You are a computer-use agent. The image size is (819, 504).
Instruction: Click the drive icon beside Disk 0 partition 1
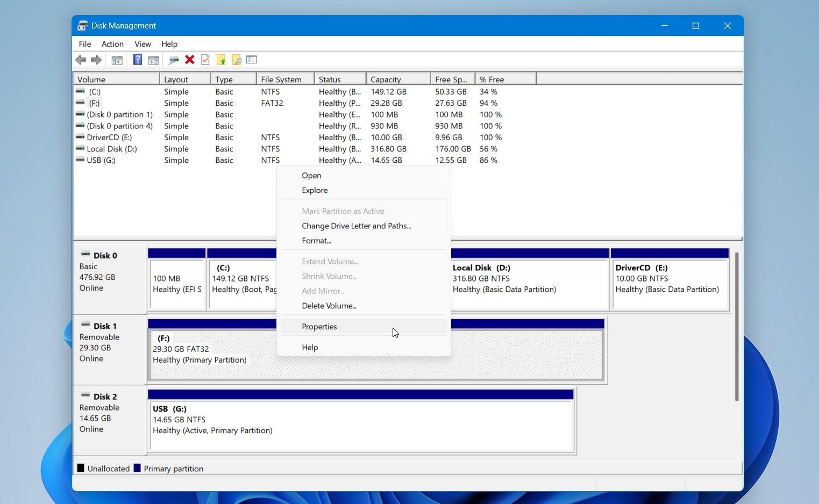[80, 114]
